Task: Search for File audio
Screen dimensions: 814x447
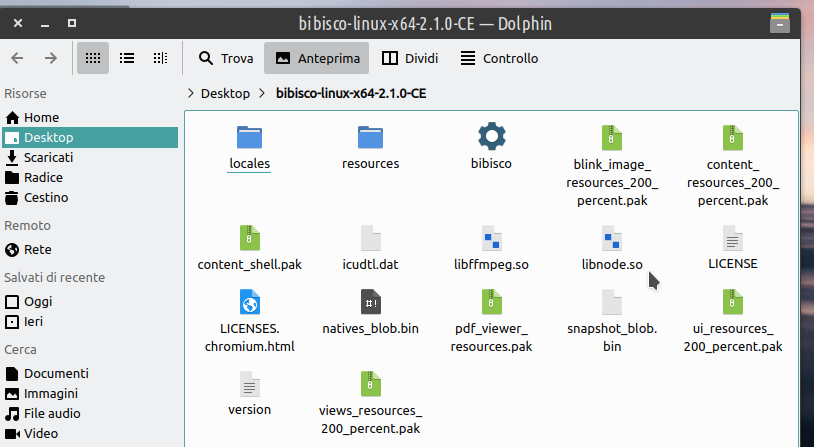Action: (x=90, y=414)
